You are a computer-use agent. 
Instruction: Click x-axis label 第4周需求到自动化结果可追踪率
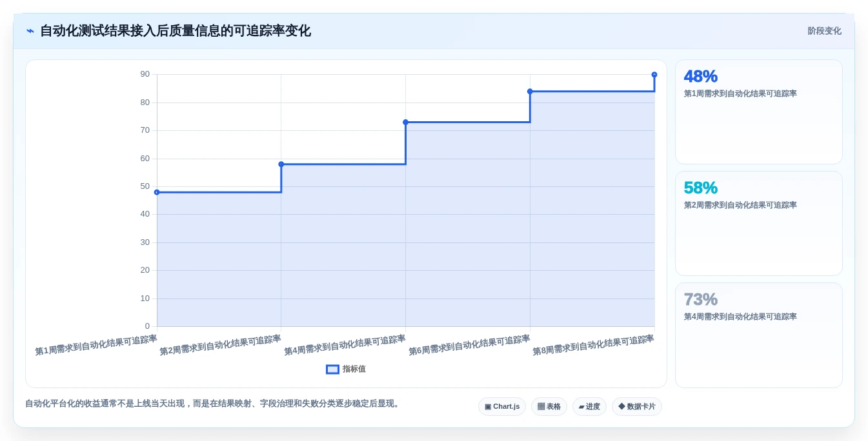[345, 345]
